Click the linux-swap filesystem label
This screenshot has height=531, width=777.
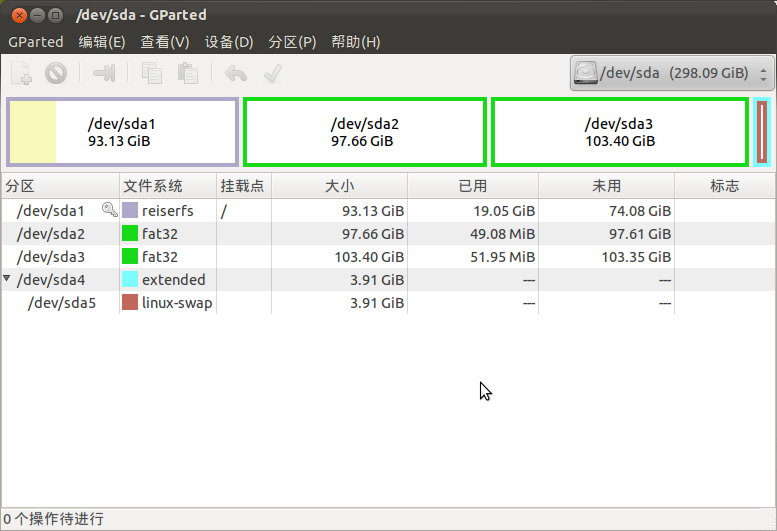coord(177,303)
